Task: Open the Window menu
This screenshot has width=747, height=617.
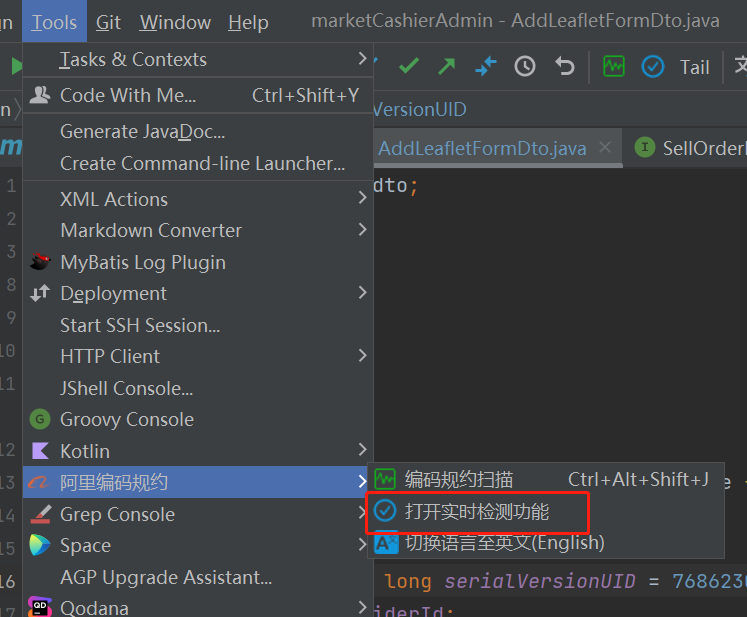Action: coord(175,22)
